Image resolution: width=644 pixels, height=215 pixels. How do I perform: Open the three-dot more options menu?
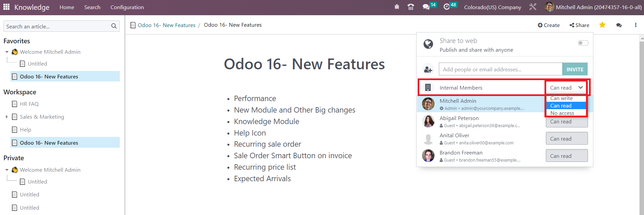tap(636, 25)
